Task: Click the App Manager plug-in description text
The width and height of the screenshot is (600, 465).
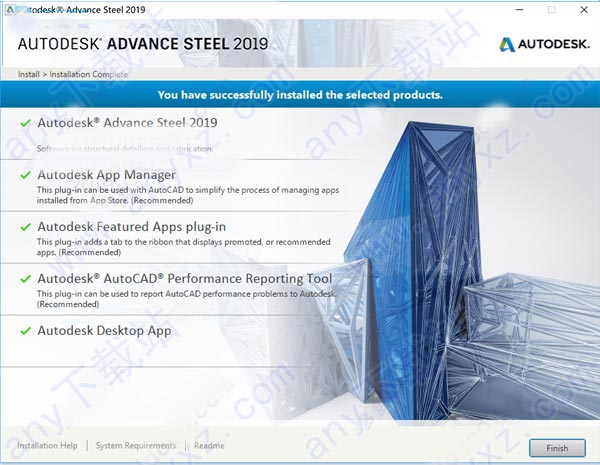Action: coord(188,195)
